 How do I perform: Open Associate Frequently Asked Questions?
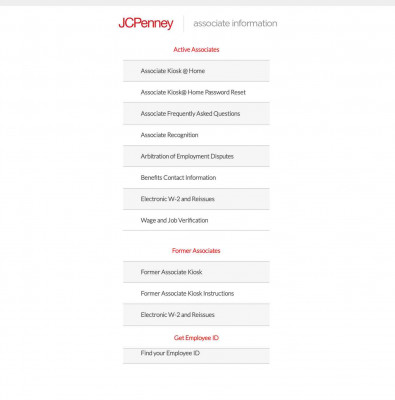coord(196,114)
